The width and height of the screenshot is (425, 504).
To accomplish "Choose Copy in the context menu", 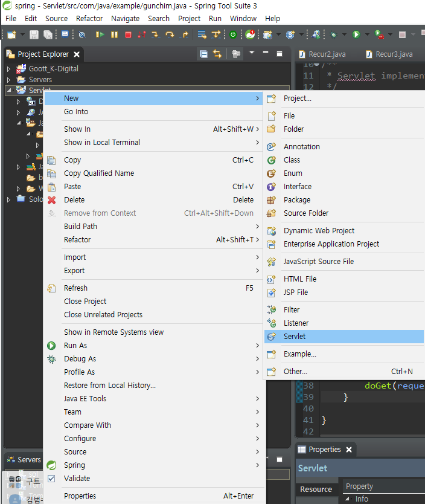I will pos(153,160).
